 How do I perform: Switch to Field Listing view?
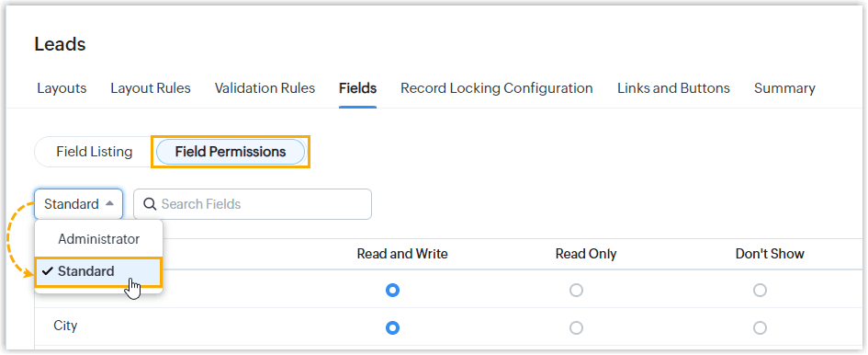[94, 152]
